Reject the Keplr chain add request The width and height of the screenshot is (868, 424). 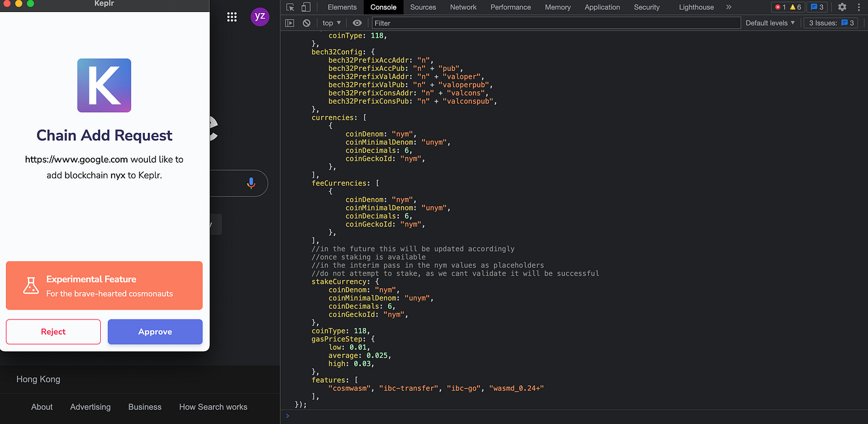point(53,332)
